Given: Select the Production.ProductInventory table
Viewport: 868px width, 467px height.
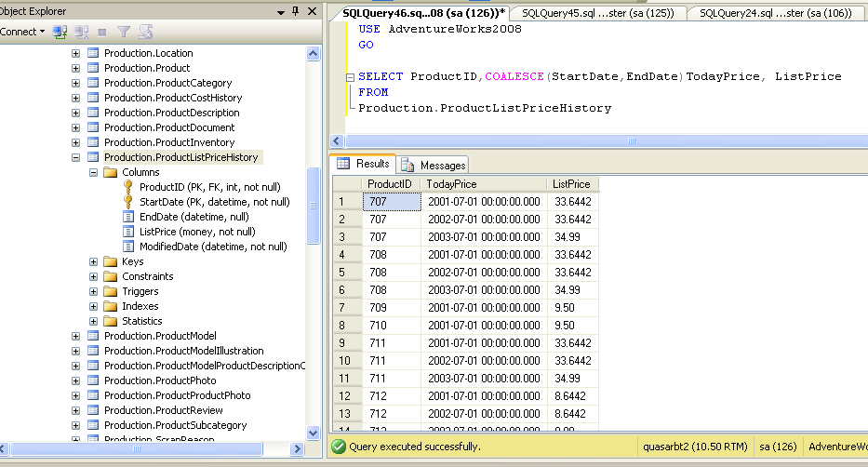Looking at the screenshot, I should tap(169, 142).
